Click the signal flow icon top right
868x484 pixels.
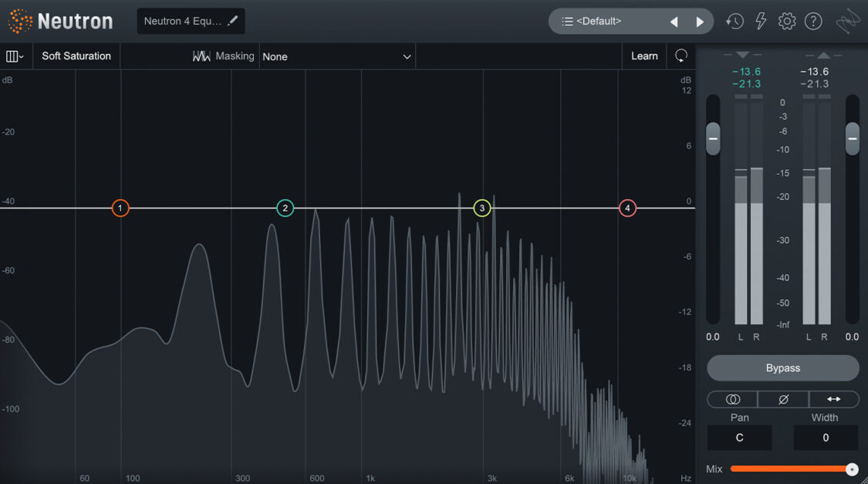click(x=847, y=21)
